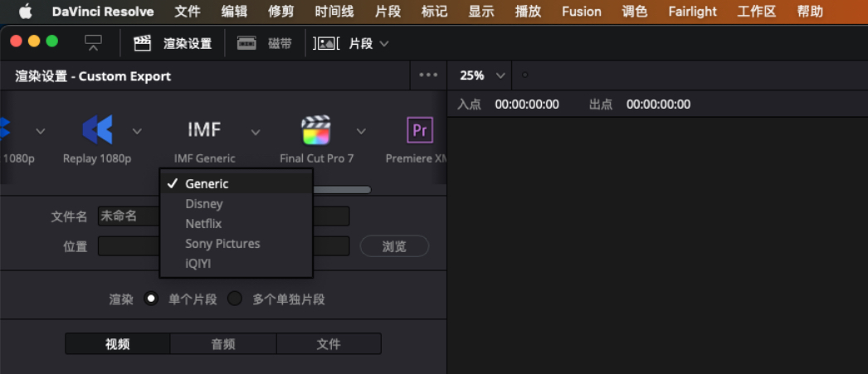Click the Final Cut Pro 7 label
Viewport: 868px width, 374px height.
tap(317, 158)
